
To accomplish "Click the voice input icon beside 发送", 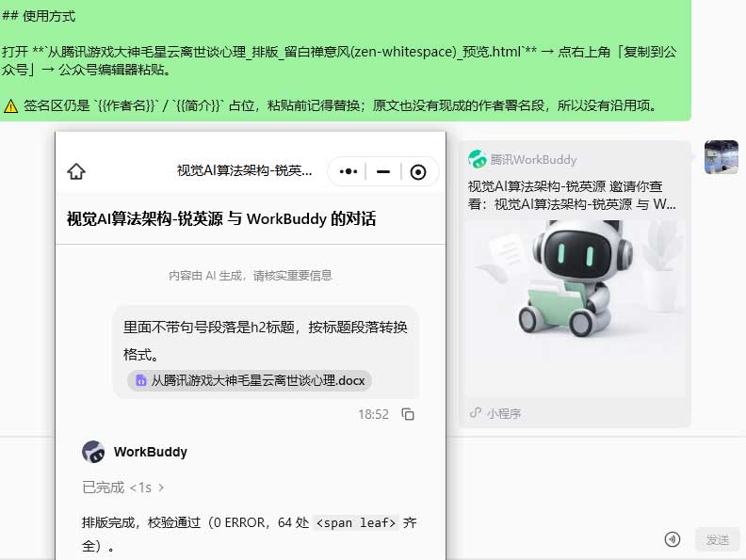I will point(673,539).
